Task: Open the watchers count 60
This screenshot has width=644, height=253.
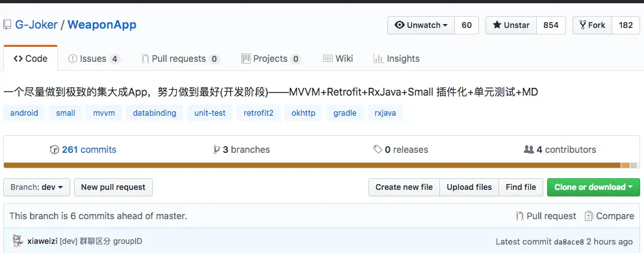Action: 467,25
